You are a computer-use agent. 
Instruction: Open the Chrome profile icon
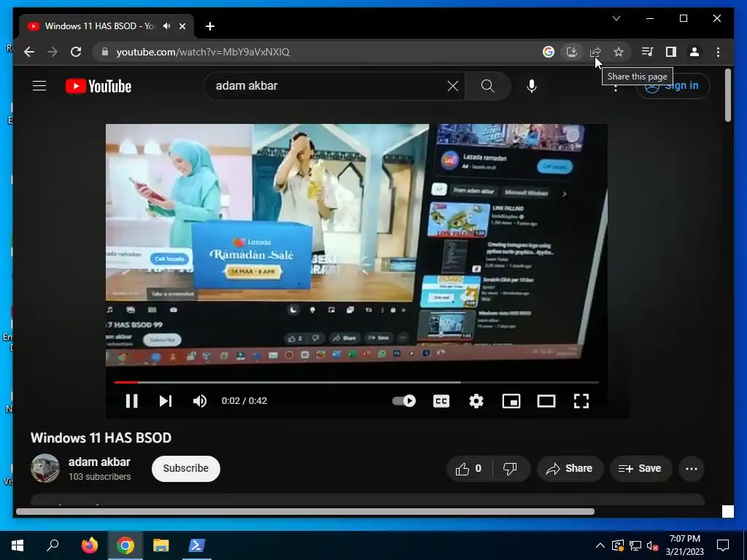coord(694,52)
